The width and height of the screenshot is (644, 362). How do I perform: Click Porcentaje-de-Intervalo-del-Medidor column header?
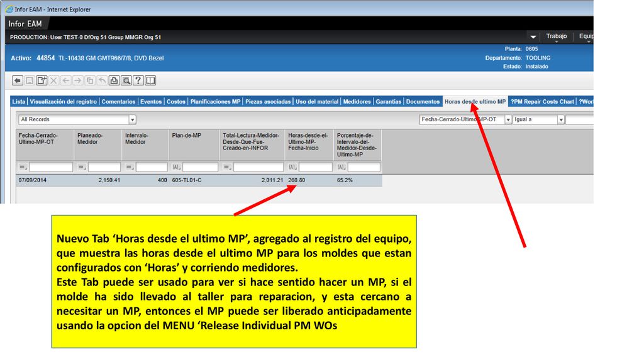358,145
